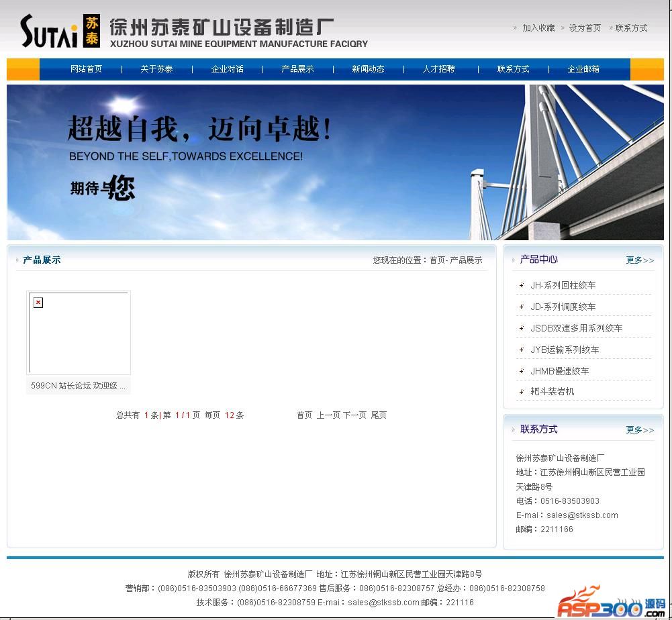The width and height of the screenshot is (672, 620).
Task: Click the arrow icon before 设为首页
Action: [563, 28]
